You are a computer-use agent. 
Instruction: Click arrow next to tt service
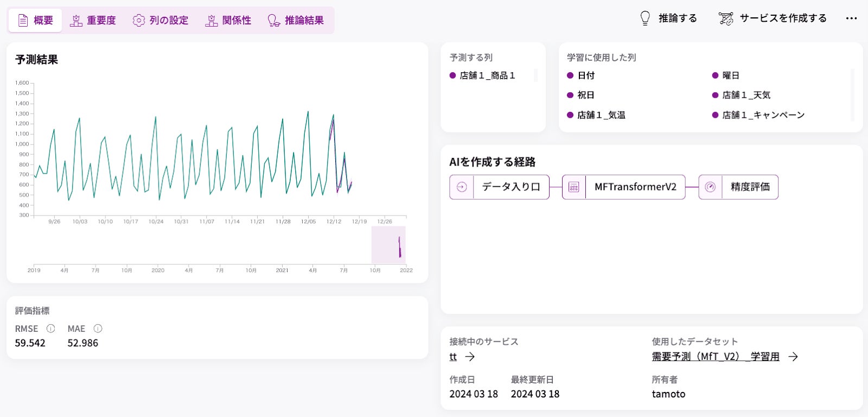point(470,357)
